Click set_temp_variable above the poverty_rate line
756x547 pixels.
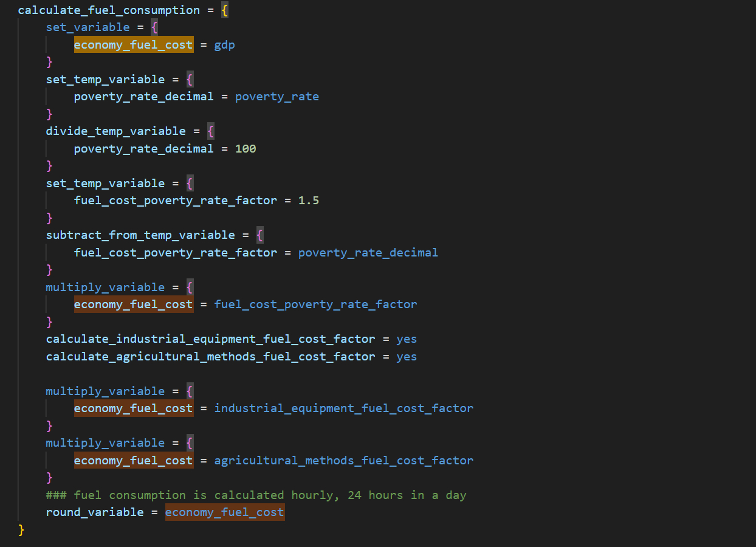(x=105, y=80)
